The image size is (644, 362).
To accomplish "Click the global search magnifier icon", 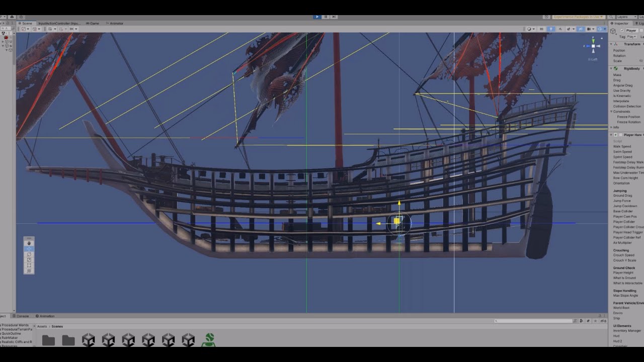I will pyautogui.click(x=611, y=17).
